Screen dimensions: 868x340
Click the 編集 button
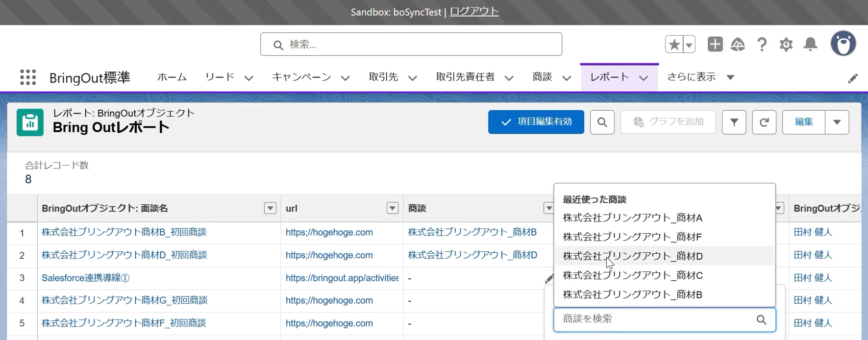tap(804, 122)
